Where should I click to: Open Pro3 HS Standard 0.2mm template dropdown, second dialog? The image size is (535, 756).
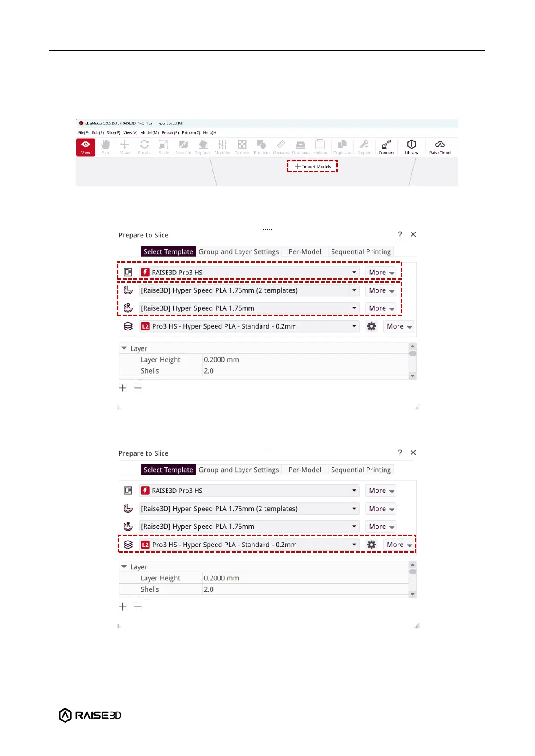coord(249,545)
